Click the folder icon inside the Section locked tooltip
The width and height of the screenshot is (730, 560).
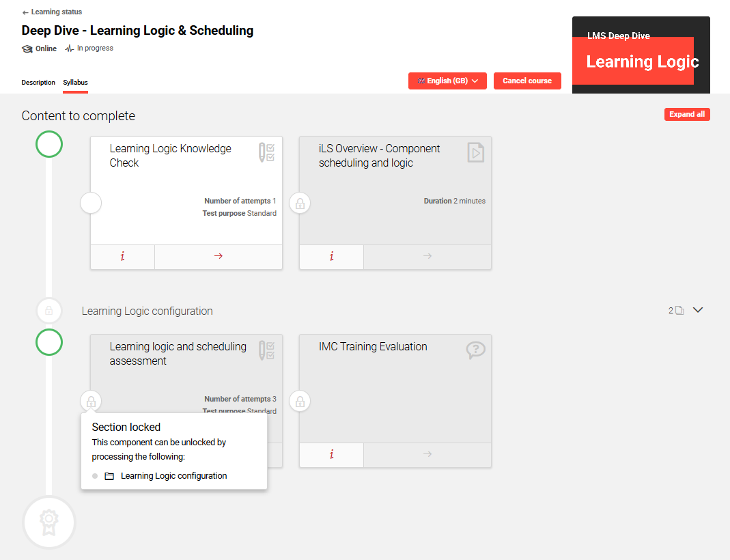tap(109, 475)
